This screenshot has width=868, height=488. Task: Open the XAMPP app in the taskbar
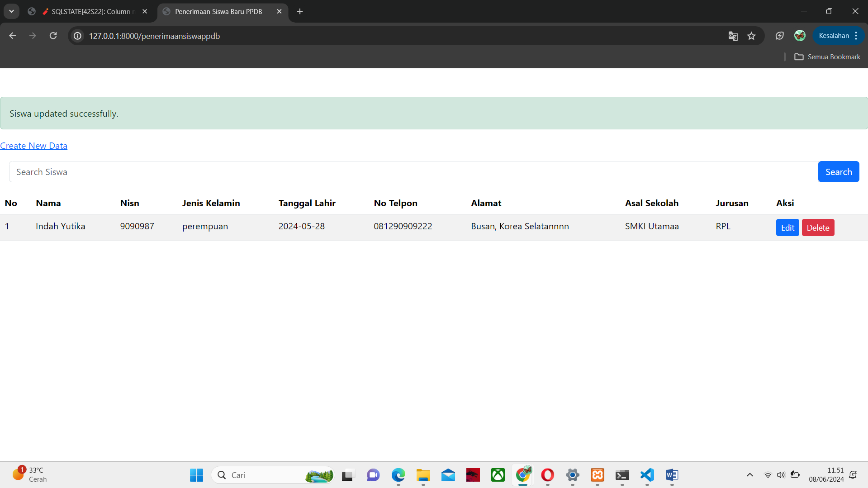tap(597, 475)
